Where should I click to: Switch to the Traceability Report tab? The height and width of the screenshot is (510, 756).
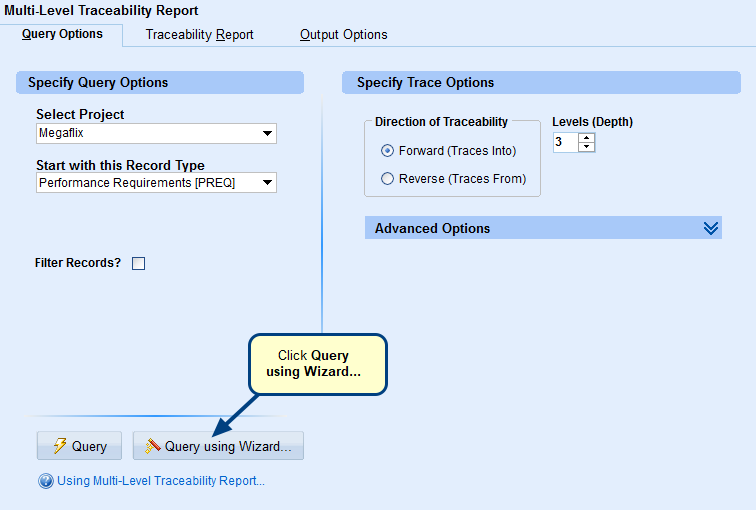pos(199,35)
